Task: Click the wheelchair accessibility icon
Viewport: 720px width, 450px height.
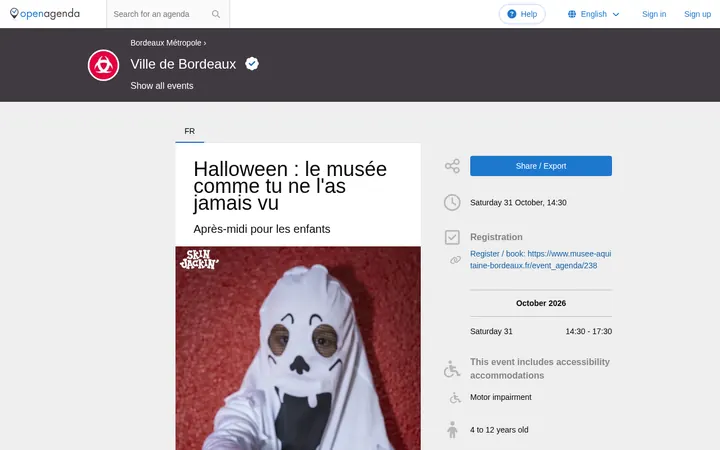Action: (452, 369)
